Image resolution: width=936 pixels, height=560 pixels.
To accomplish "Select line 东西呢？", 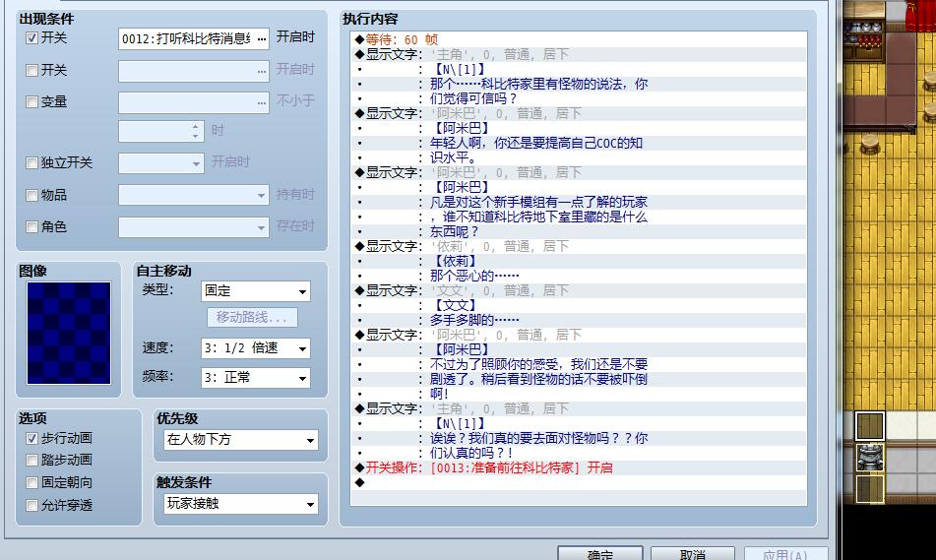I will [x=579, y=231].
